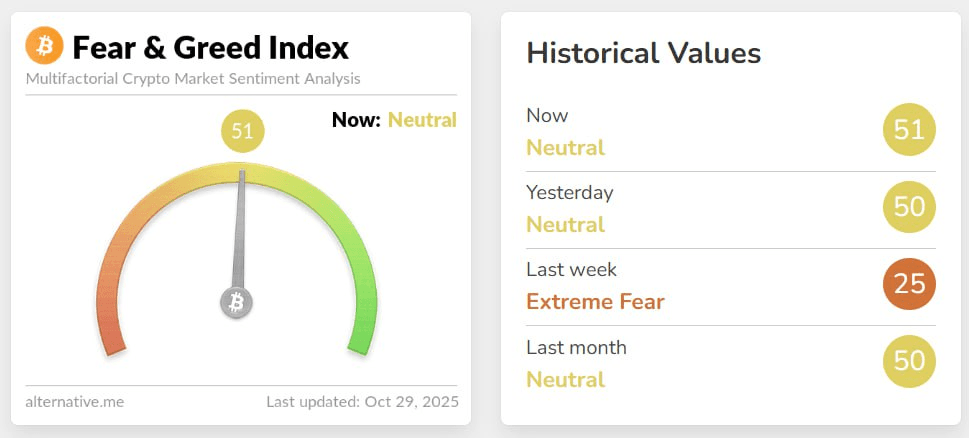This screenshot has width=969, height=438.
Task: Click the Historical Values heading
Action: pyautogui.click(x=643, y=53)
